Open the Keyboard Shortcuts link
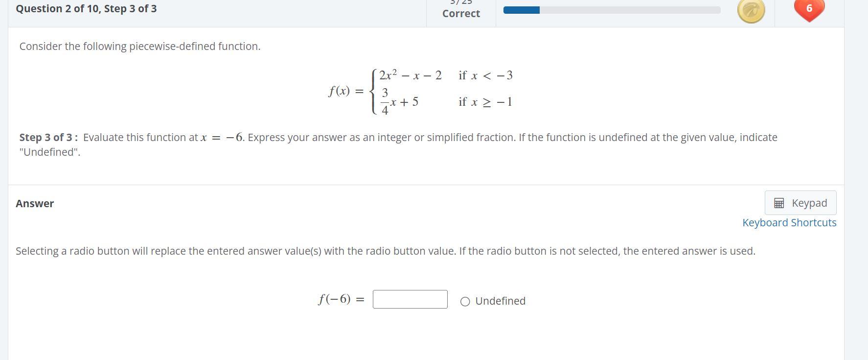 [x=789, y=222]
